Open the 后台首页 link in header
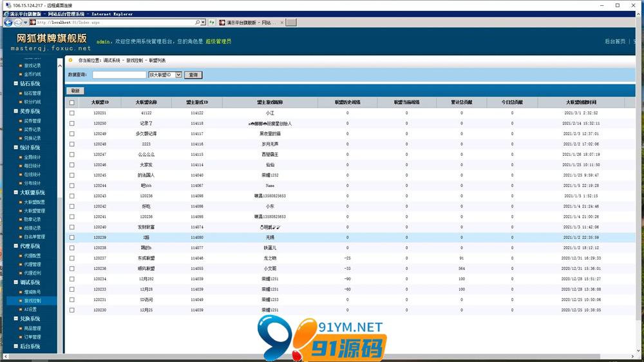 click(x=615, y=41)
